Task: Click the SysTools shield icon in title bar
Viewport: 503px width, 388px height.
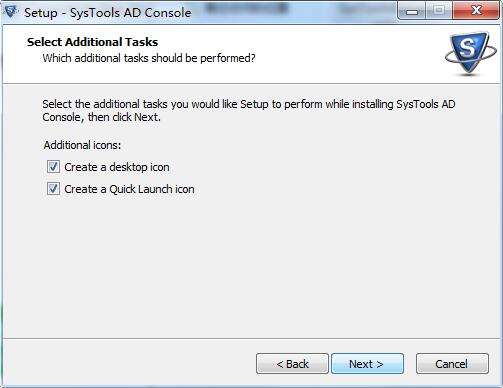Action: 11,12
